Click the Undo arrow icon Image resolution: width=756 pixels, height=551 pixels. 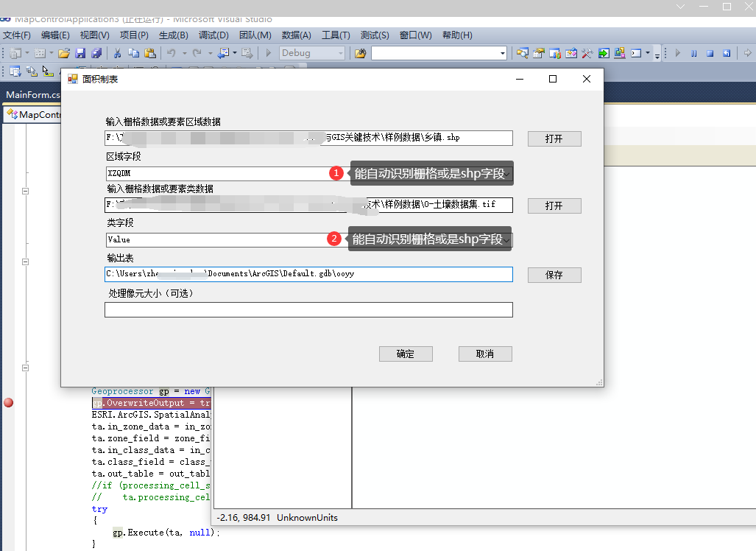(x=171, y=53)
